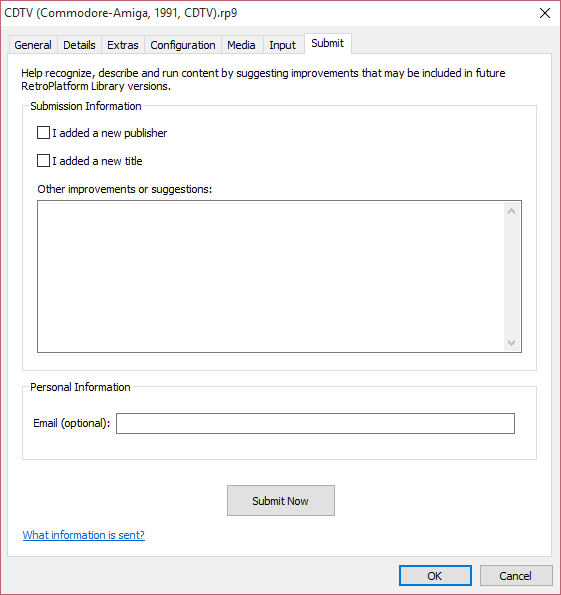Open 'What information is sent?' link

(x=84, y=535)
